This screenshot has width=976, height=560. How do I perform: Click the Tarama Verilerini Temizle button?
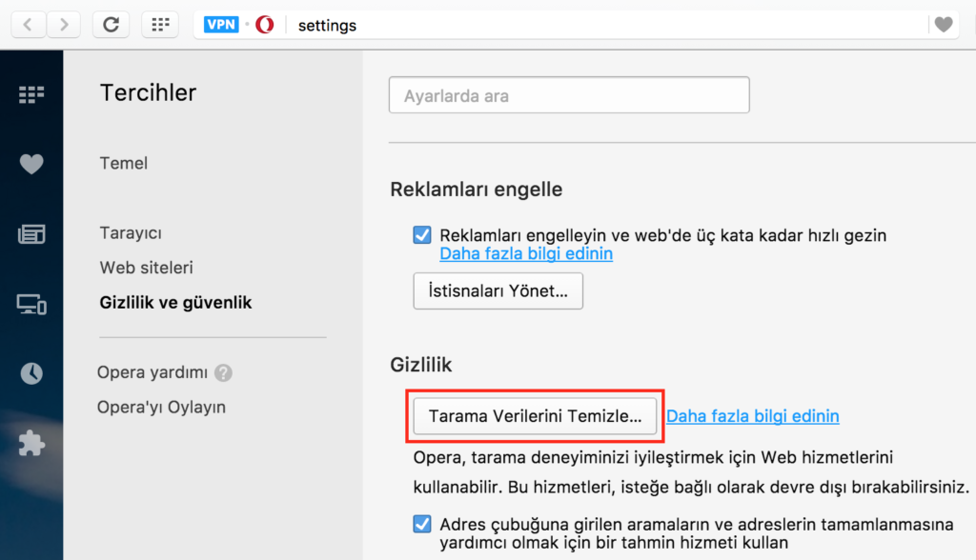(x=535, y=415)
